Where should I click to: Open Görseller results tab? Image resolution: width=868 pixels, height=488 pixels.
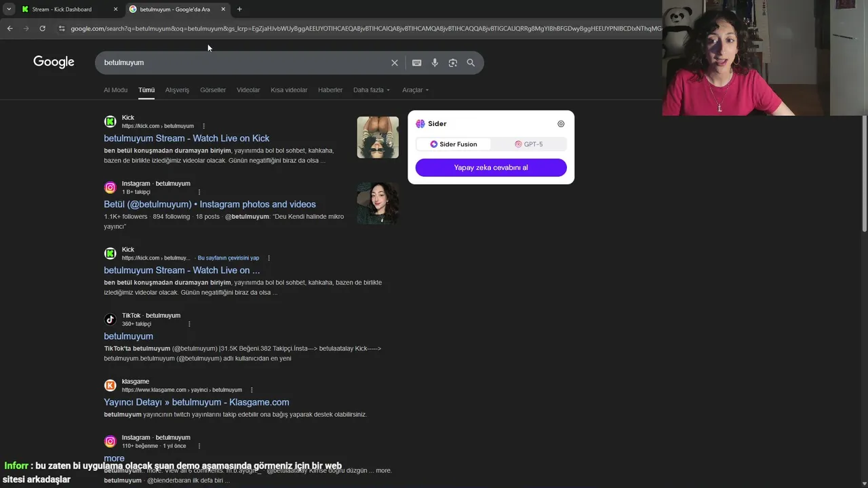pyautogui.click(x=213, y=90)
